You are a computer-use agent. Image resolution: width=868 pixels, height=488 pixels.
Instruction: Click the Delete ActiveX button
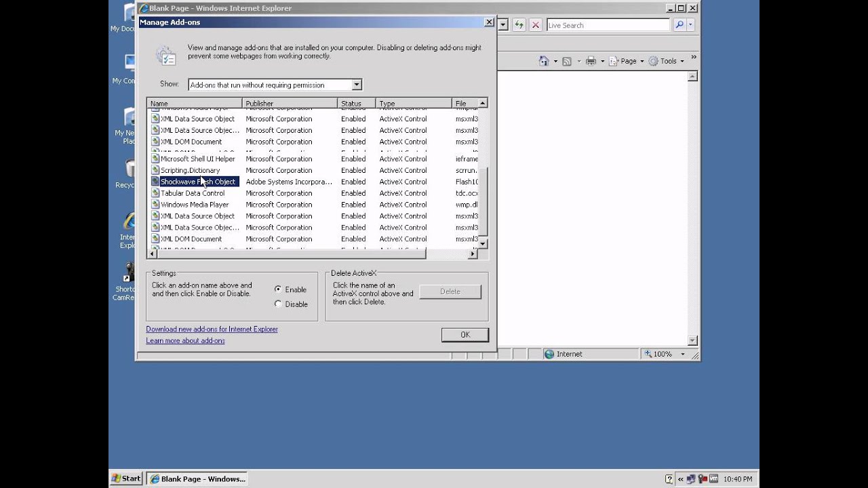450,291
